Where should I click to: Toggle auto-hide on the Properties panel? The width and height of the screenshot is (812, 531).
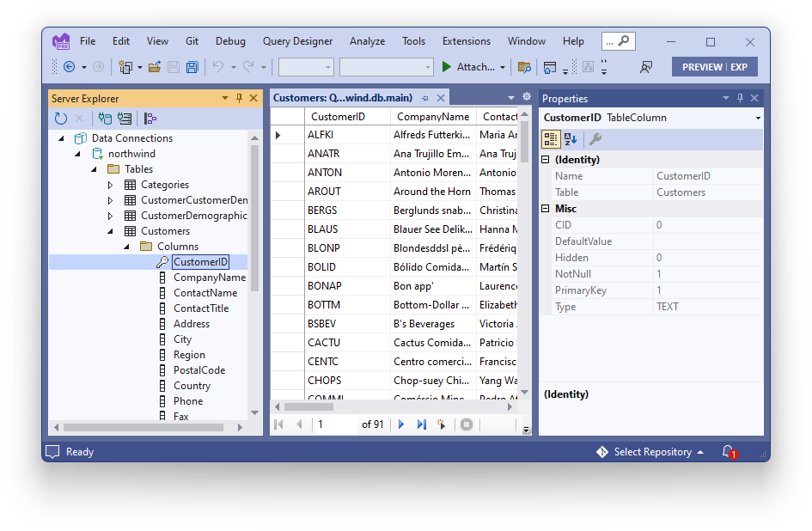click(741, 98)
